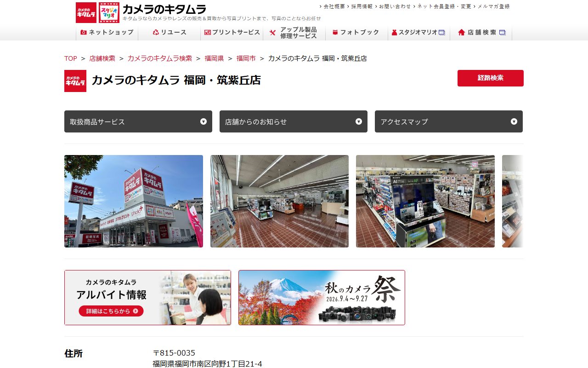
Task: Go to スタジオマリオ from navigation bar
Action: [x=419, y=33]
